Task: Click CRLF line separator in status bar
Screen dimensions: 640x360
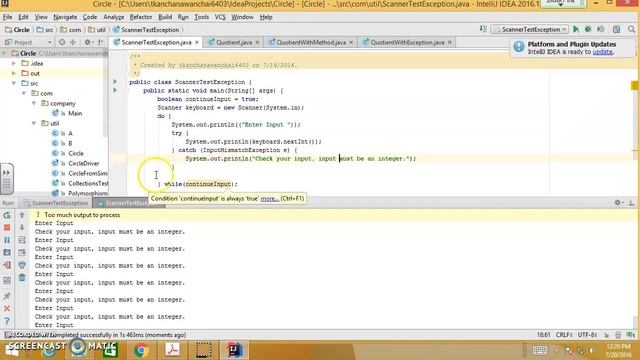Action: pos(564,335)
